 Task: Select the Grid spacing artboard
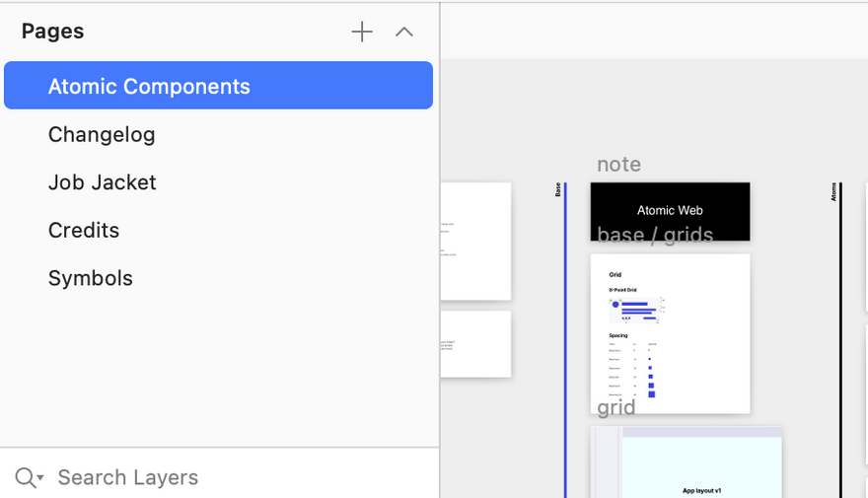click(670, 333)
